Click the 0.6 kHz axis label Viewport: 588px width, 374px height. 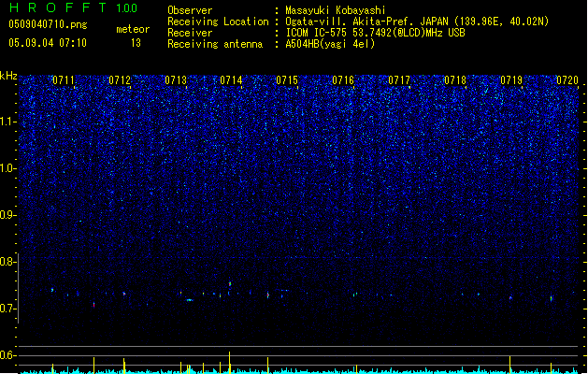7,355
